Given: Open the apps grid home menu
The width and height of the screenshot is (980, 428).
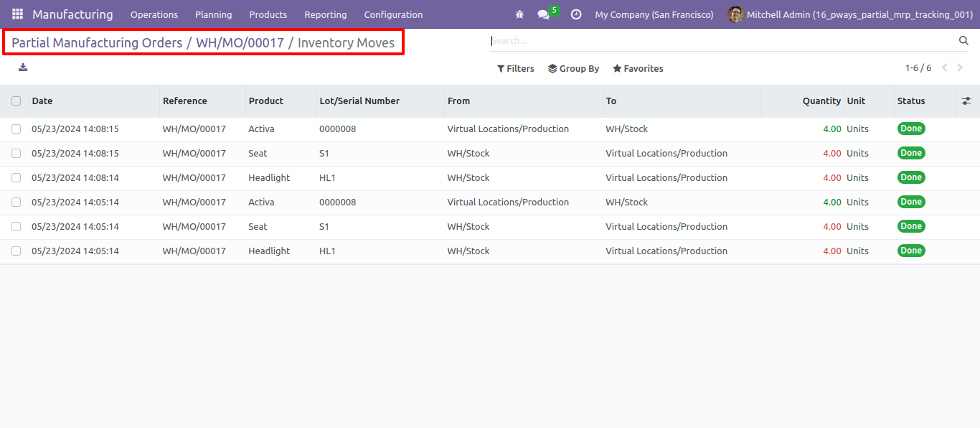Looking at the screenshot, I should click(x=17, y=14).
